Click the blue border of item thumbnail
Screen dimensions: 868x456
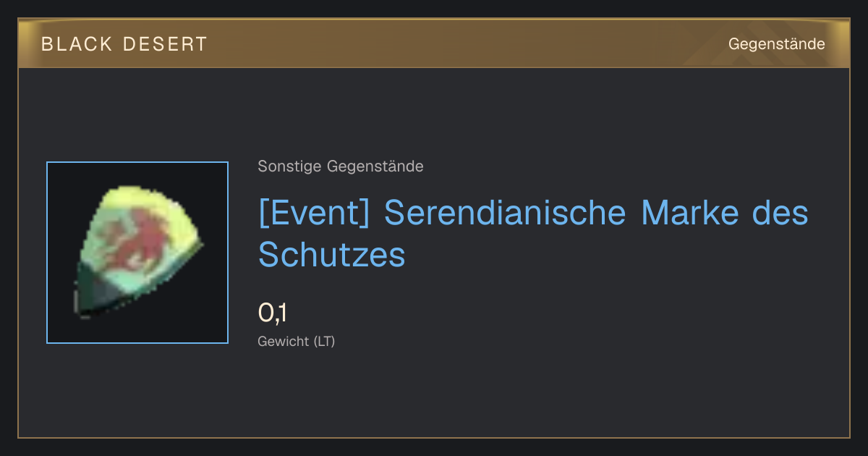(48, 253)
